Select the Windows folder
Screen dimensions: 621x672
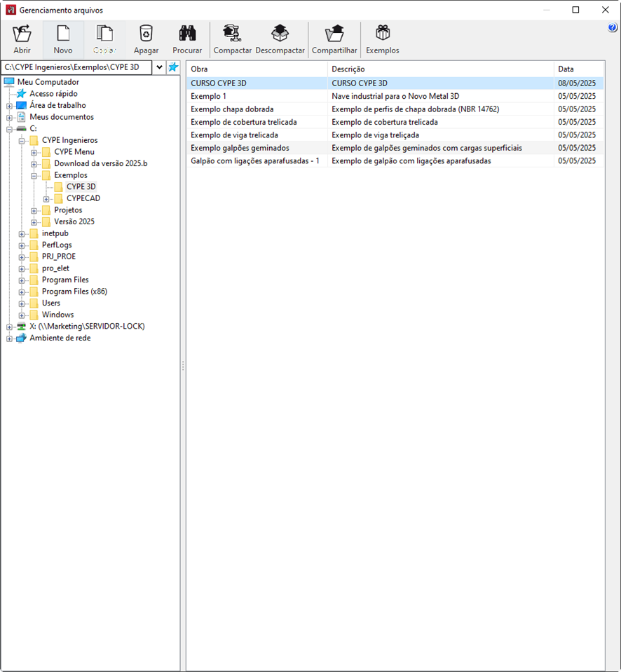click(x=58, y=315)
